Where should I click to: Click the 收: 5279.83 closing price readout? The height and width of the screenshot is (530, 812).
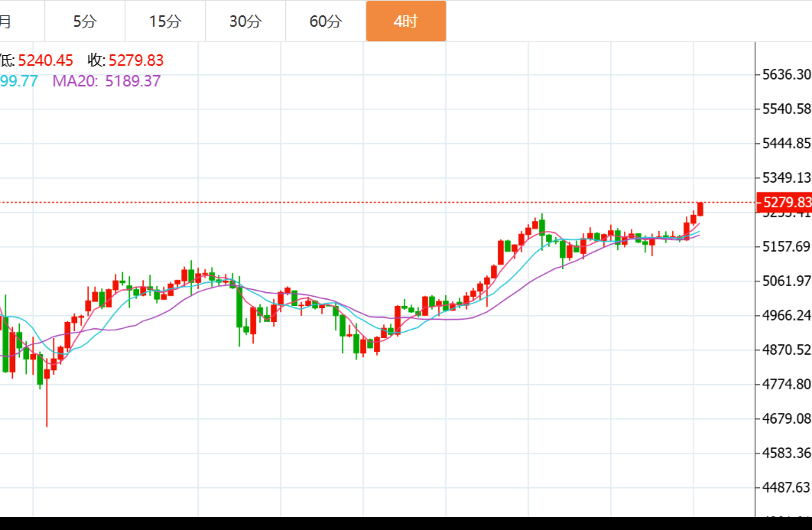125,60
